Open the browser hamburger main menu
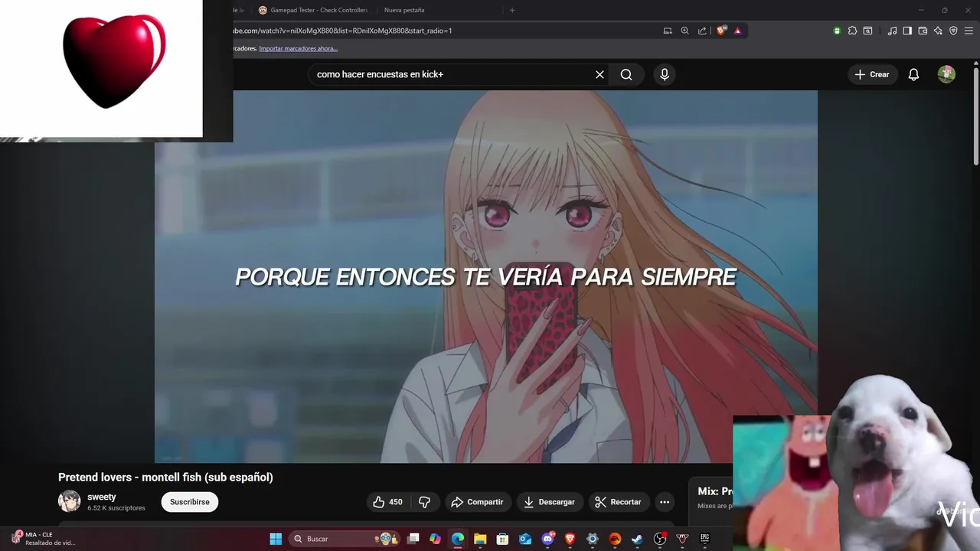The width and height of the screenshot is (980, 551). tap(969, 31)
